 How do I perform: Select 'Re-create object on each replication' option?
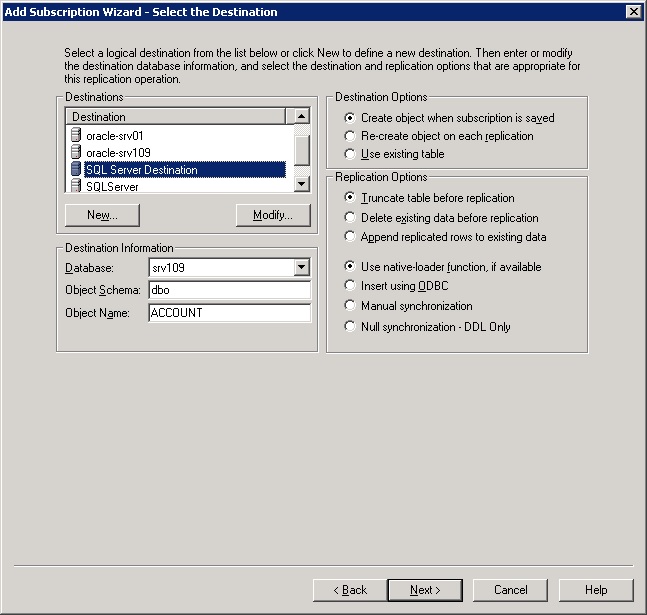tap(350, 136)
